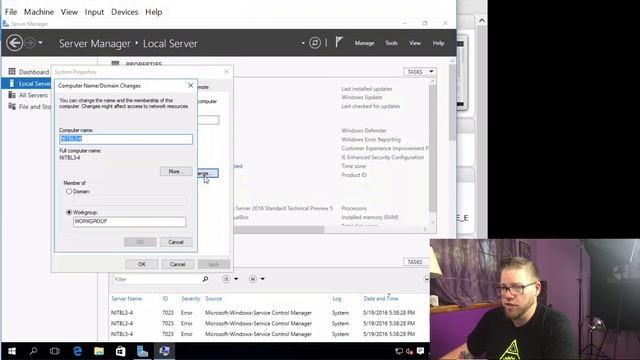Screen dimensions: 640x360
Task: Click the Server Manager forward arrow
Action: click(30, 43)
